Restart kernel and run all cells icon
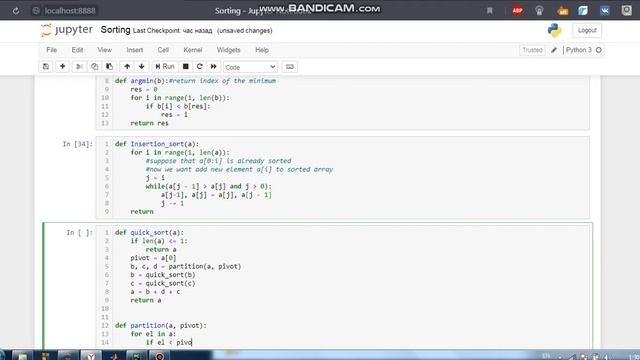This screenshot has height=360, width=640. click(213, 67)
